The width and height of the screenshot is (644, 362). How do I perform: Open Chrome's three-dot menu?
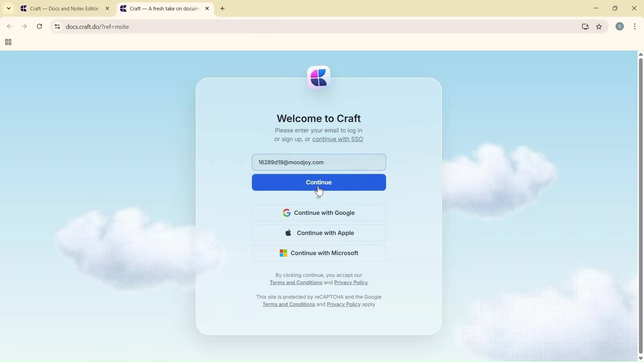[635, 26]
